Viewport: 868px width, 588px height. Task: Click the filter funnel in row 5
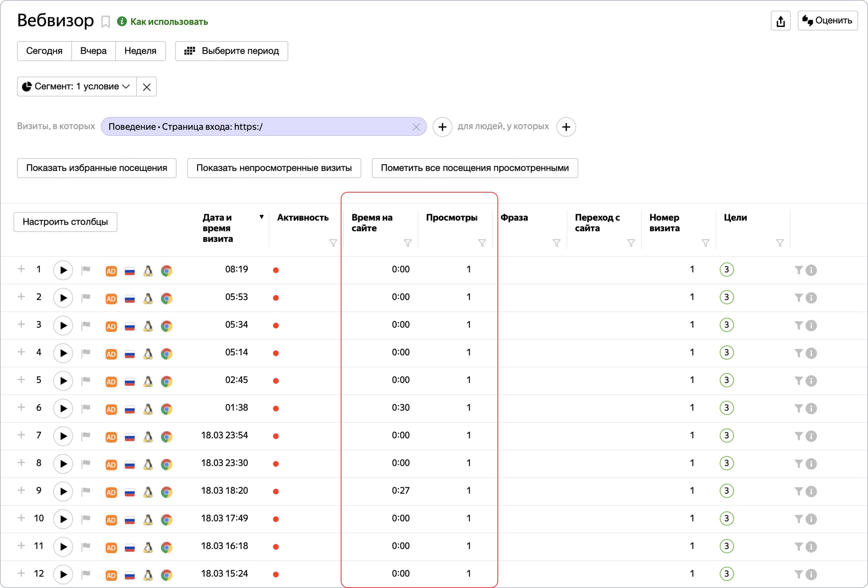(x=798, y=381)
